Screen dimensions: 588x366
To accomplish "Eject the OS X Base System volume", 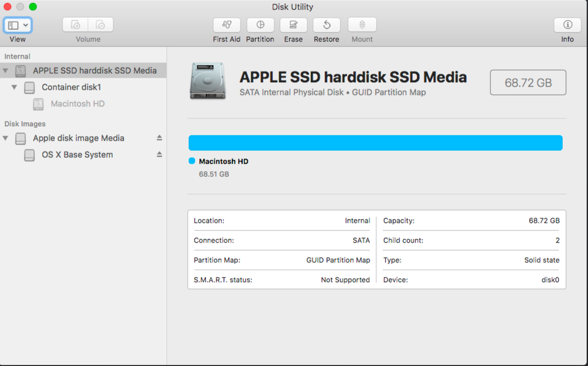I will [159, 155].
